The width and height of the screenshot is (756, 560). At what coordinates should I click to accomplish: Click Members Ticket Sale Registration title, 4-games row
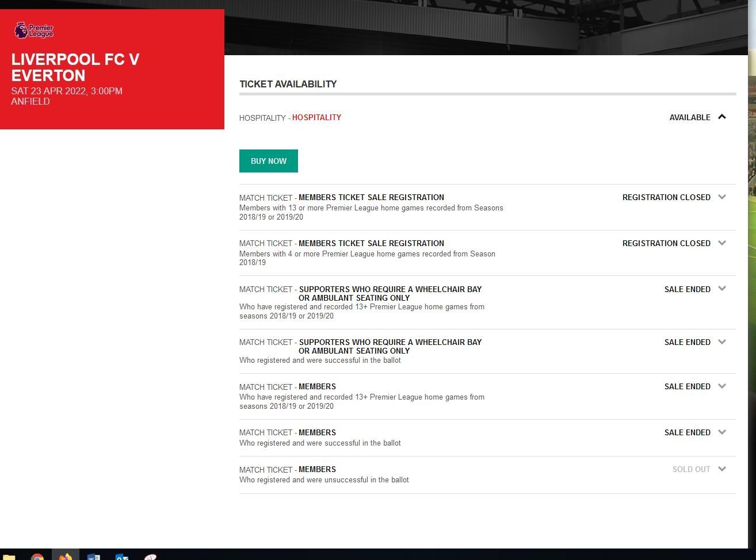[371, 243]
